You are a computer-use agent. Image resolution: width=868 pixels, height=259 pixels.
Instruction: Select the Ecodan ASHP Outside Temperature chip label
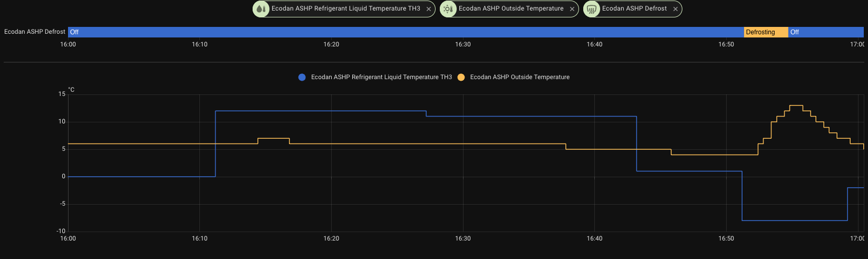pyautogui.click(x=511, y=8)
